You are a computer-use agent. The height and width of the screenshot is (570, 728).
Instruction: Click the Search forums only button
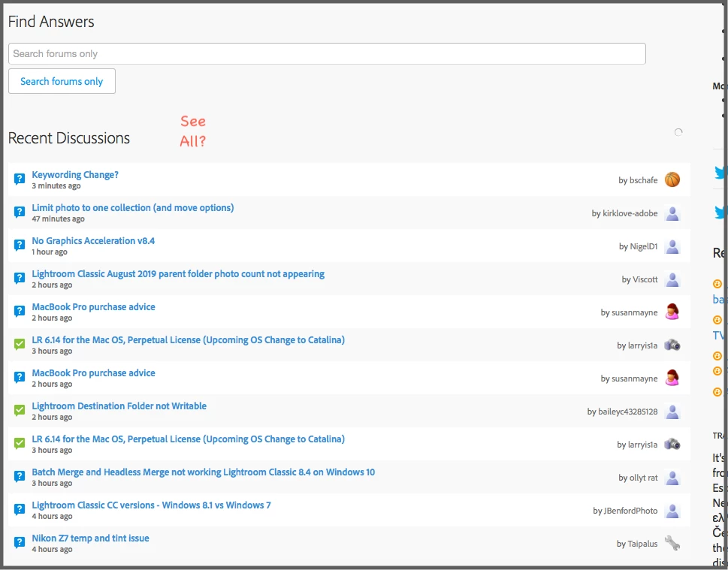point(62,81)
